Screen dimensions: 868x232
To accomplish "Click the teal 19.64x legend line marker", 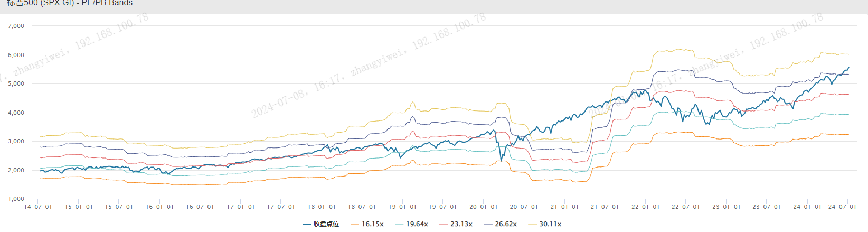I will 399,224.
